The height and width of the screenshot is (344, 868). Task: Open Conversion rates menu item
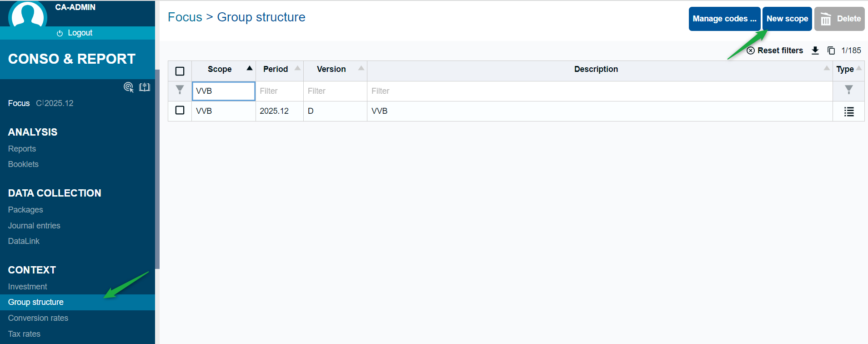click(x=38, y=318)
